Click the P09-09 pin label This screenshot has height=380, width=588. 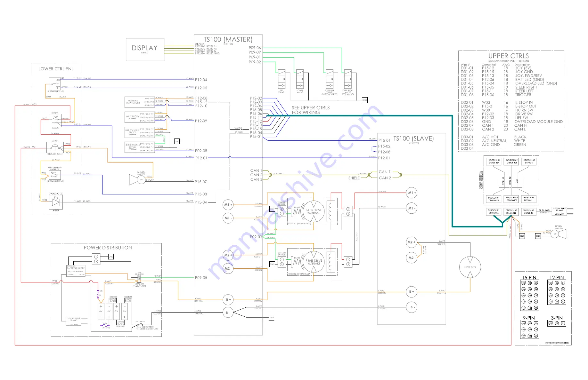255,52
